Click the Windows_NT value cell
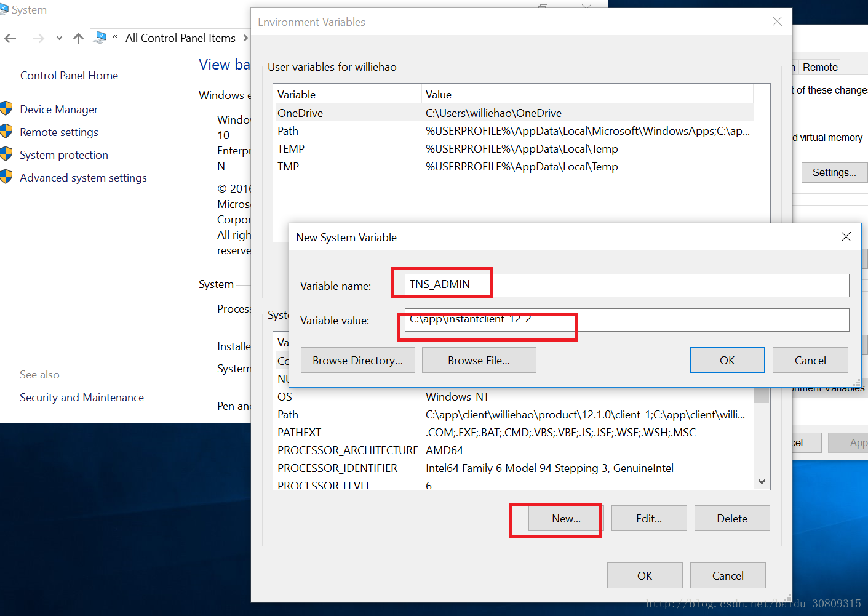 point(457,396)
